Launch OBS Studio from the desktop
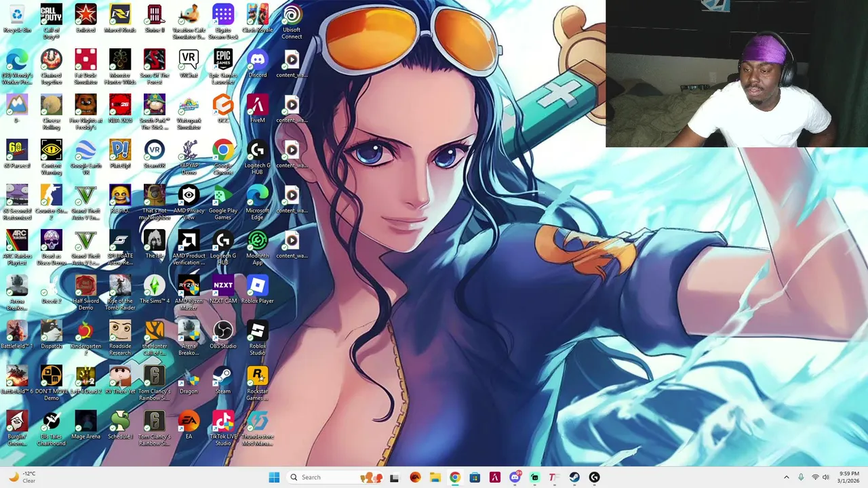 point(223,335)
